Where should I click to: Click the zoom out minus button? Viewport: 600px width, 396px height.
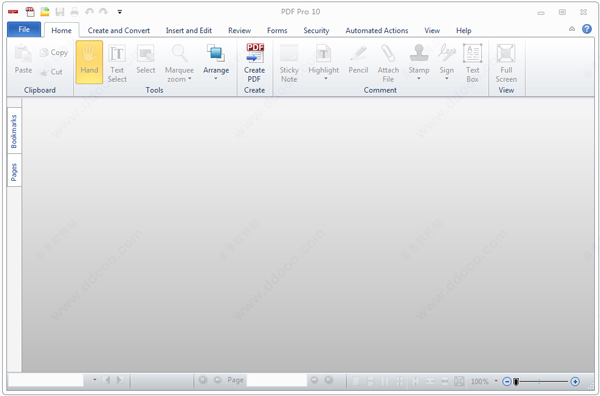[506, 381]
